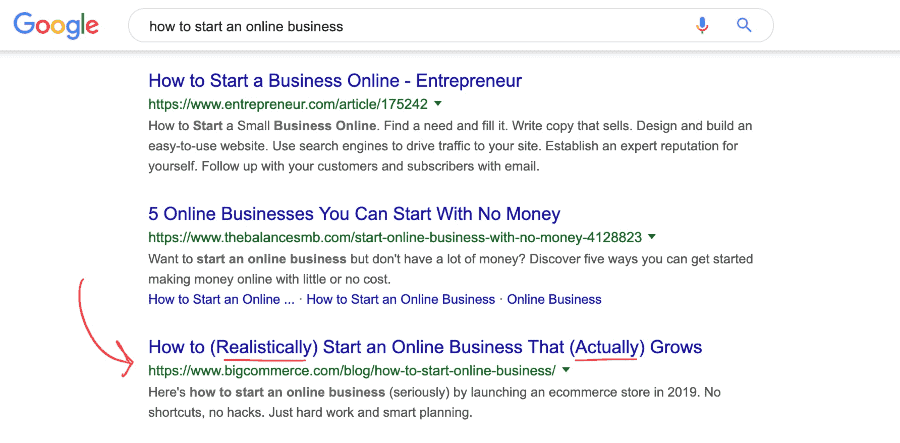This screenshot has width=900, height=443.
Task: Open "How to Start a Business Online - Entrepreneur" result
Action: (334, 81)
